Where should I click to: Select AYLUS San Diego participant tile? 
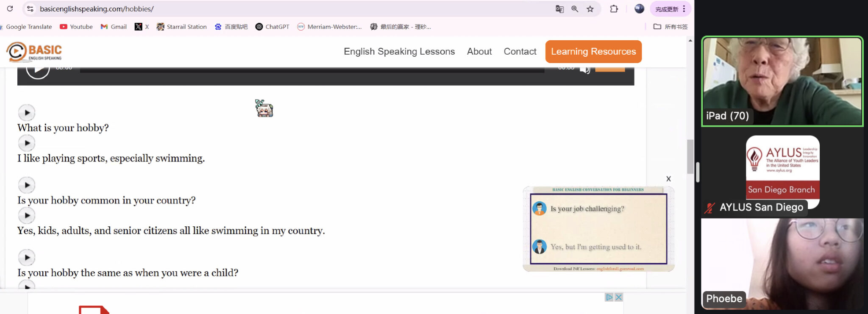point(782,173)
